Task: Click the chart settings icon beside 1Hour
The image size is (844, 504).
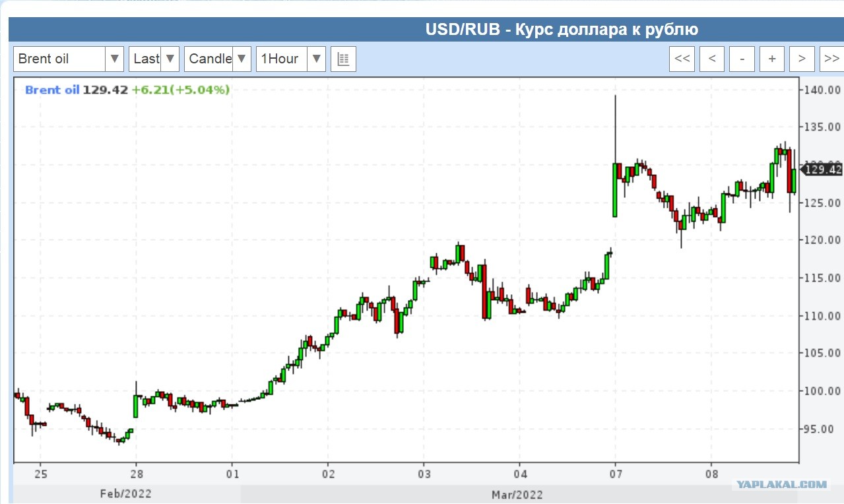Action: [x=343, y=59]
